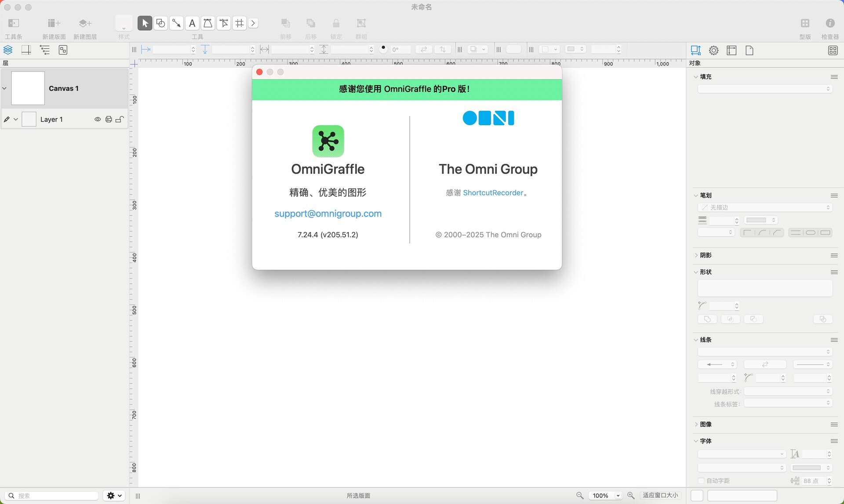Viewport: 844px width, 504px height.
Task: Click the 新建图层 new layer icon
Action: tap(85, 23)
